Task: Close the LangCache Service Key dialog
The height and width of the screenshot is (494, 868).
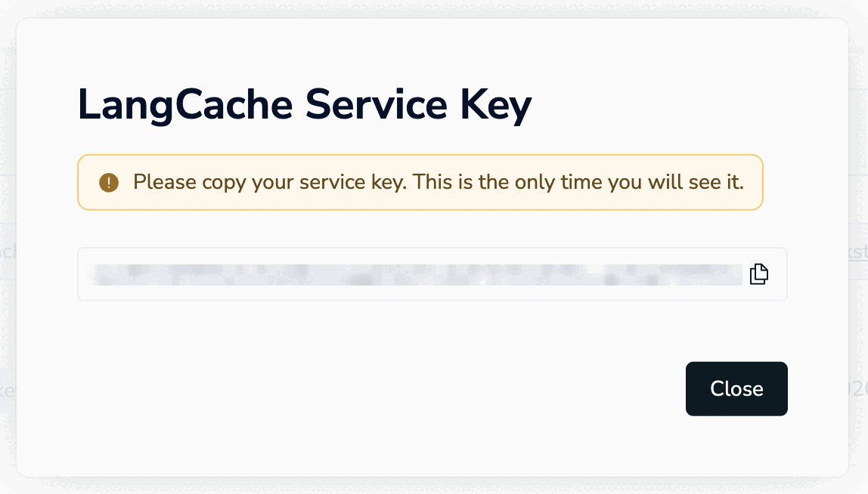Action: click(x=736, y=389)
